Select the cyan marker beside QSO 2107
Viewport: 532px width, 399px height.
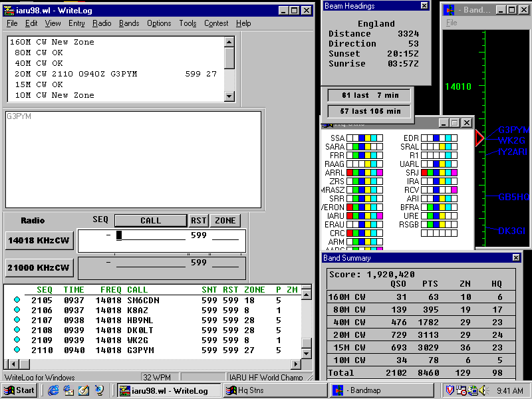[x=17, y=320]
